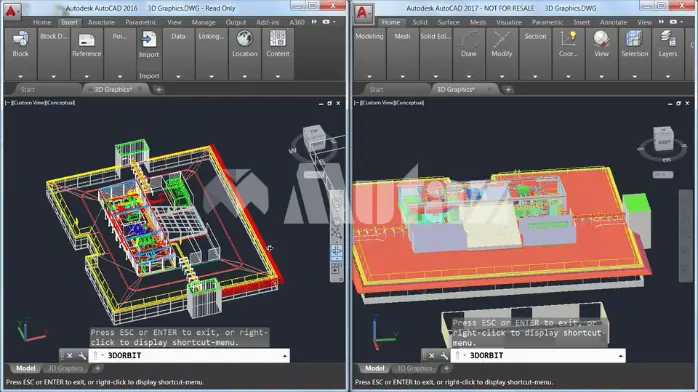This screenshot has width=698, height=392.
Task: Click Linking panel button in 2016
Action: pos(211,54)
